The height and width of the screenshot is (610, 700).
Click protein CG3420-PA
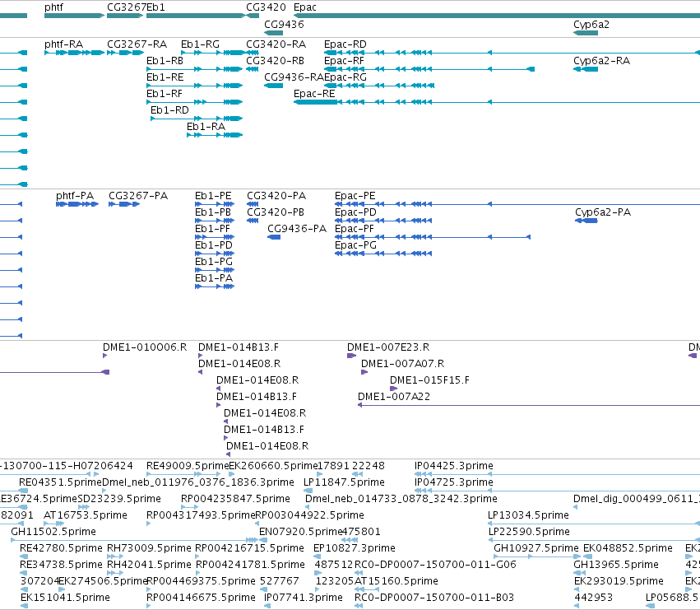[x=253, y=204]
